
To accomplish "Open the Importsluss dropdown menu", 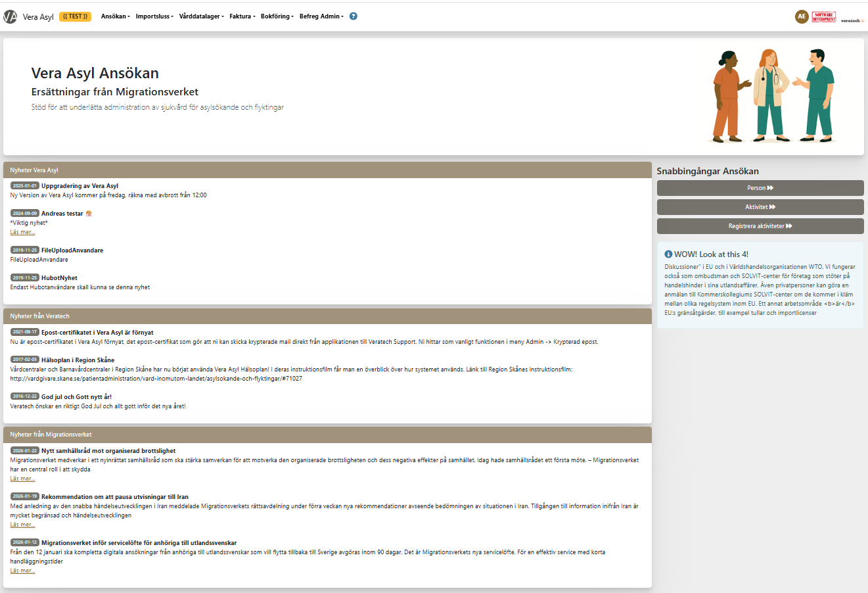I will tap(154, 16).
